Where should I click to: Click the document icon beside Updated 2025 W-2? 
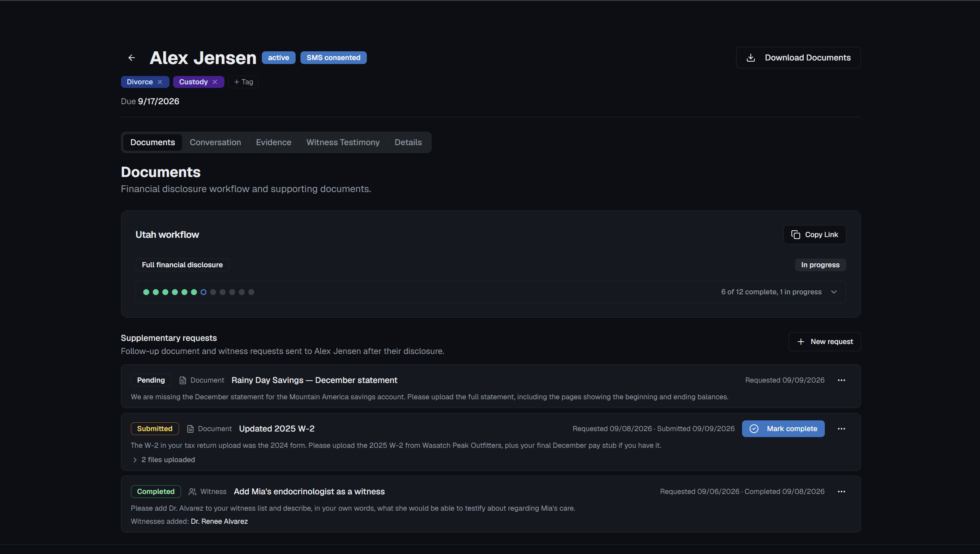(x=190, y=429)
